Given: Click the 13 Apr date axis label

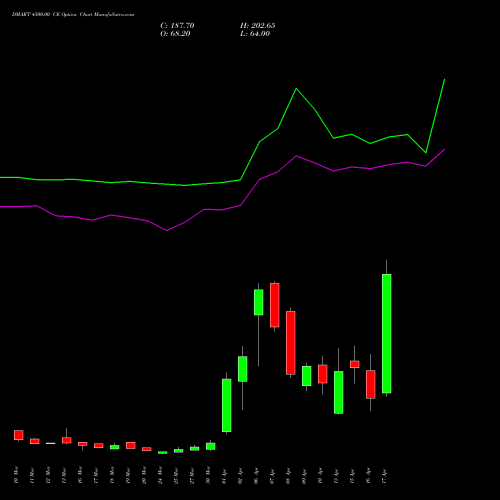Looking at the screenshot, I should tap(336, 477).
